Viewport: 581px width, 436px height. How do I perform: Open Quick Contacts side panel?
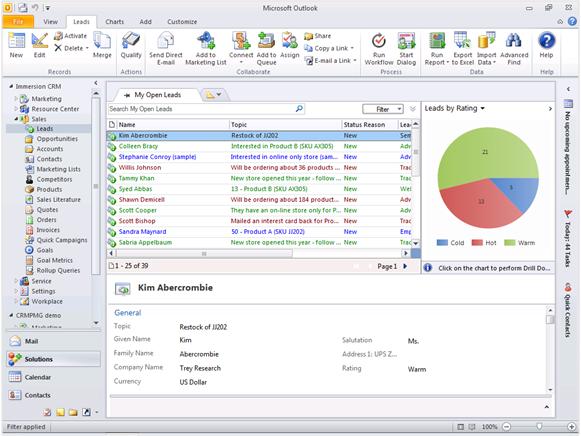coord(568,310)
